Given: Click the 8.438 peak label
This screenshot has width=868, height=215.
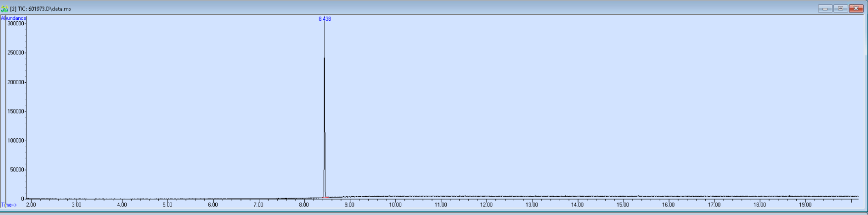Looking at the screenshot, I should point(325,19).
